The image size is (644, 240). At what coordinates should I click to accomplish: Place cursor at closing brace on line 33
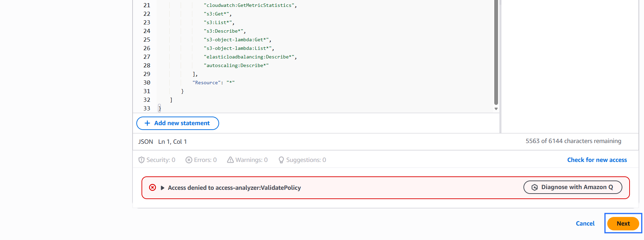pos(159,108)
